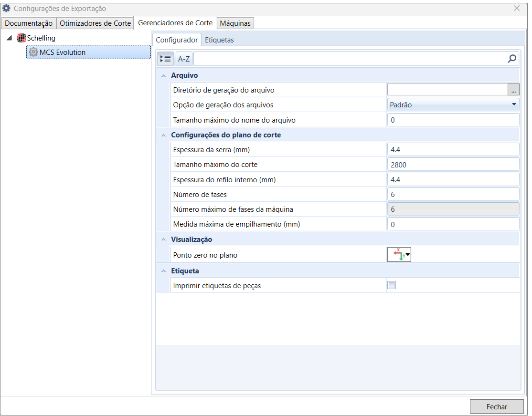Image resolution: width=532 pixels, height=416 pixels.
Task: Switch to categorized property view icon
Action: coord(166,59)
